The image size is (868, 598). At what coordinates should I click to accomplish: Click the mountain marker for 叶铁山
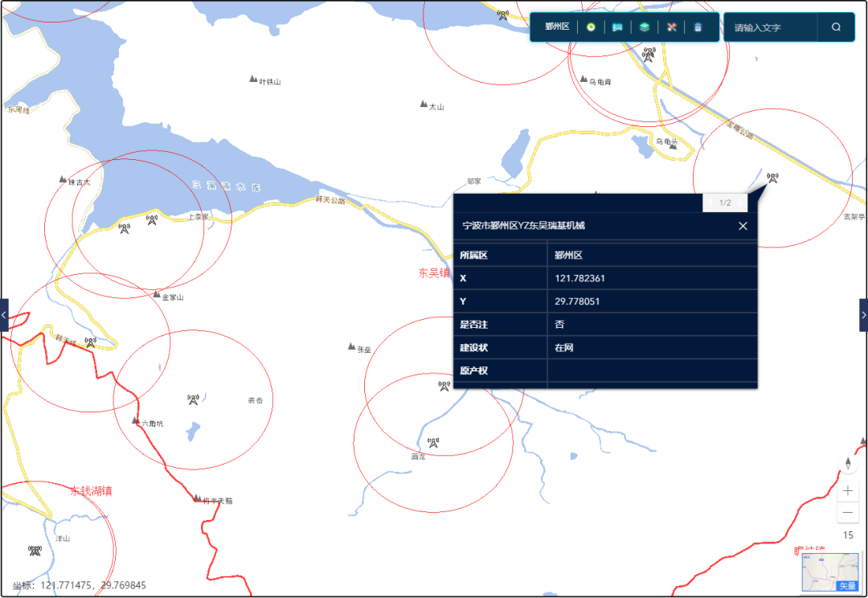point(253,79)
